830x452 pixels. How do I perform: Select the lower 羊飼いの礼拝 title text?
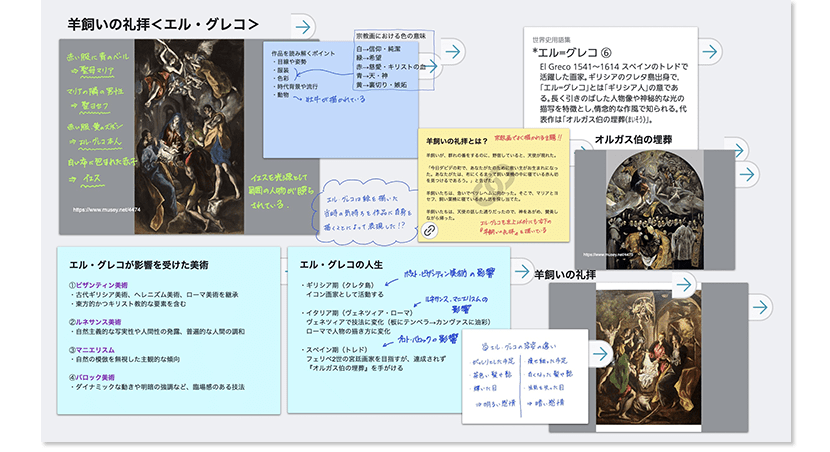[x=565, y=275]
